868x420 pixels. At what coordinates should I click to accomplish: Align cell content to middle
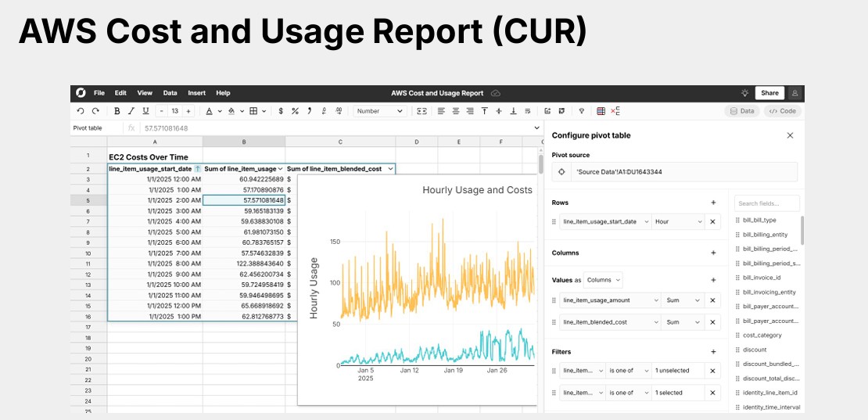[499, 111]
